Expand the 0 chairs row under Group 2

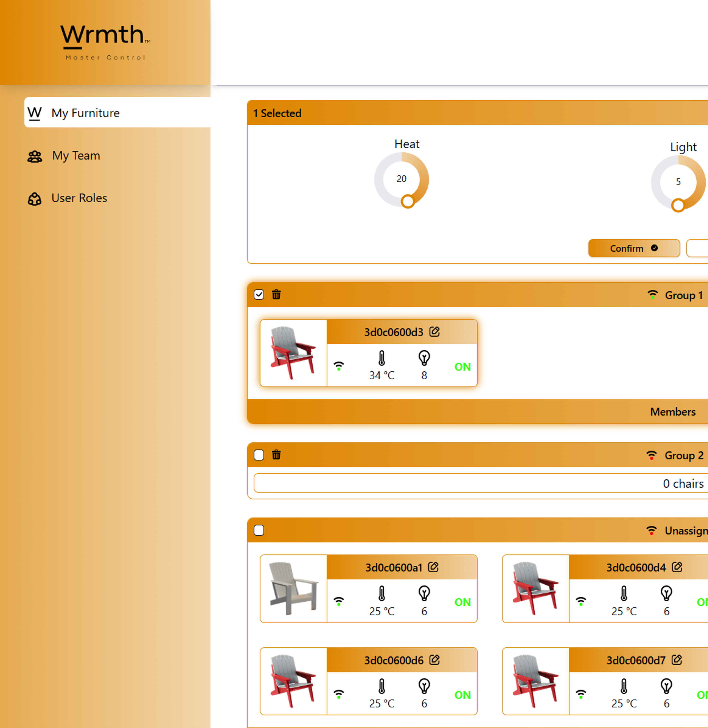(x=683, y=484)
